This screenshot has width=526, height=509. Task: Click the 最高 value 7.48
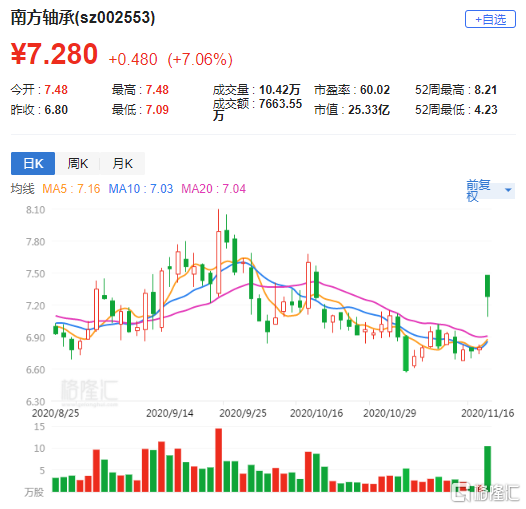coord(157,90)
